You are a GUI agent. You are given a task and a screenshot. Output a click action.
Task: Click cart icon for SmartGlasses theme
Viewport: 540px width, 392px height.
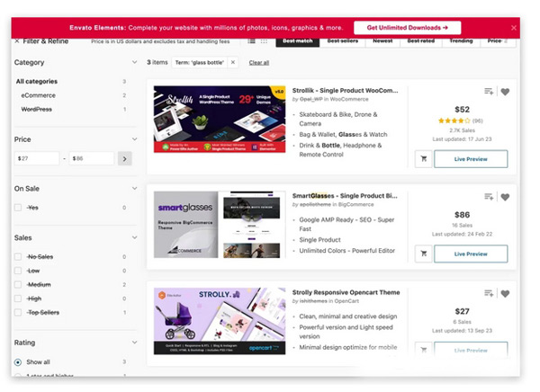423,254
